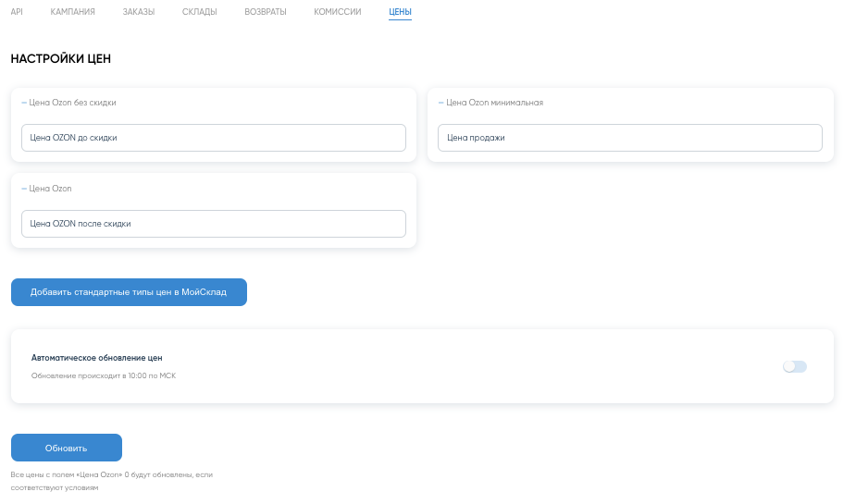Screen dimensions: 856x504
Task: Toggle automatic price update switch
Action: click(x=795, y=366)
